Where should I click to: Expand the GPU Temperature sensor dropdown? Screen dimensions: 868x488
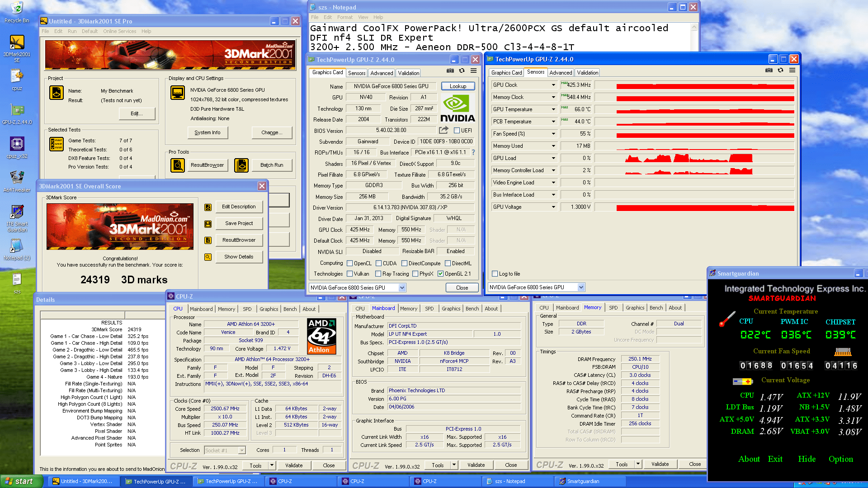pos(553,109)
